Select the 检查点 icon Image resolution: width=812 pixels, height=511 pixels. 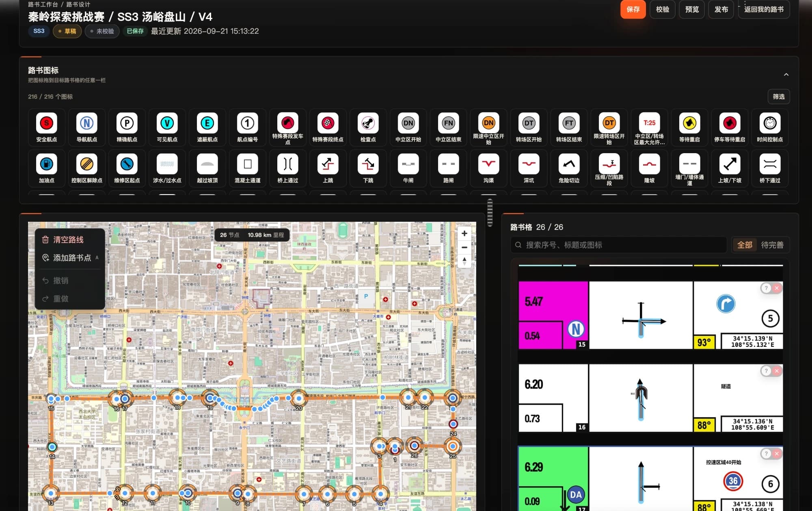click(x=368, y=127)
